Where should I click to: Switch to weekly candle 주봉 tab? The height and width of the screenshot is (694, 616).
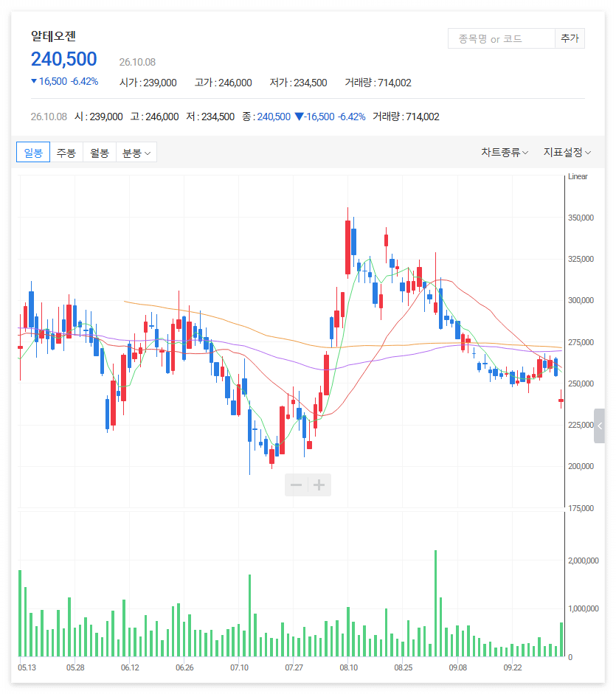[66, 152]
